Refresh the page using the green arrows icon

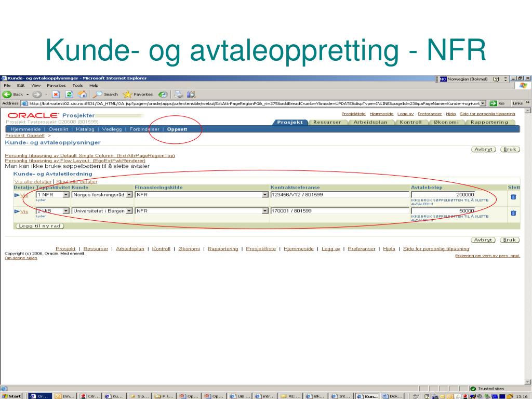click(x=69, y=95)
